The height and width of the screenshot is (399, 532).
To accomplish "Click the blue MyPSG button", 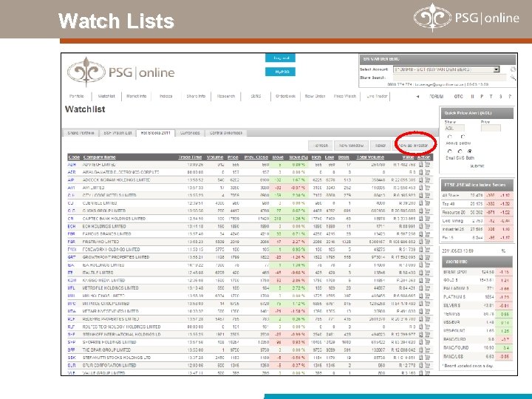I will point(280,72).
